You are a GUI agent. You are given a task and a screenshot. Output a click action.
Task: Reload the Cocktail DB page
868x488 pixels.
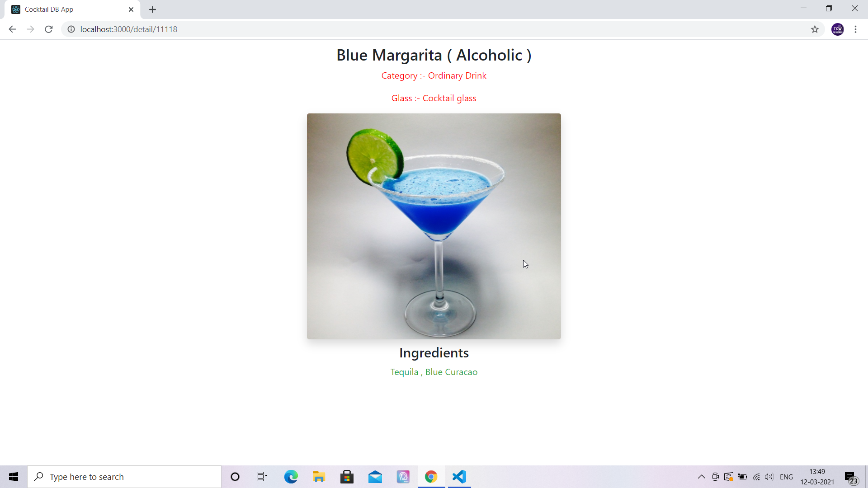(49, 29)
